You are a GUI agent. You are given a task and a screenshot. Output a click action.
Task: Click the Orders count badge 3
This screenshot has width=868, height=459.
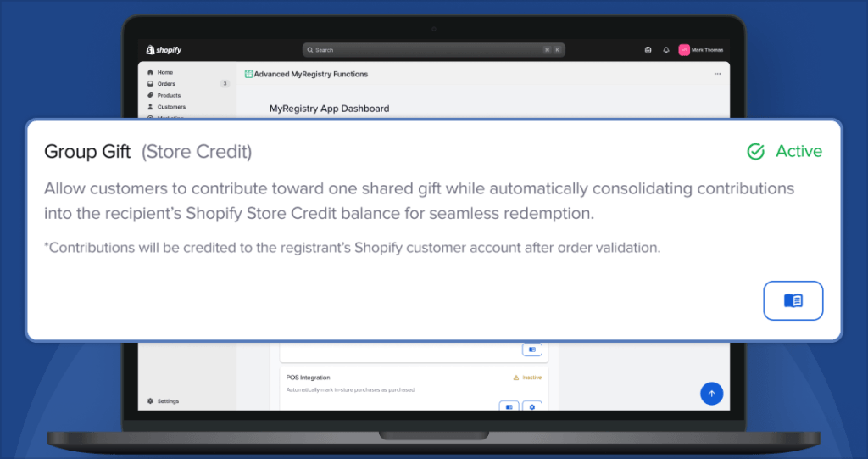[x=225, y=84]
